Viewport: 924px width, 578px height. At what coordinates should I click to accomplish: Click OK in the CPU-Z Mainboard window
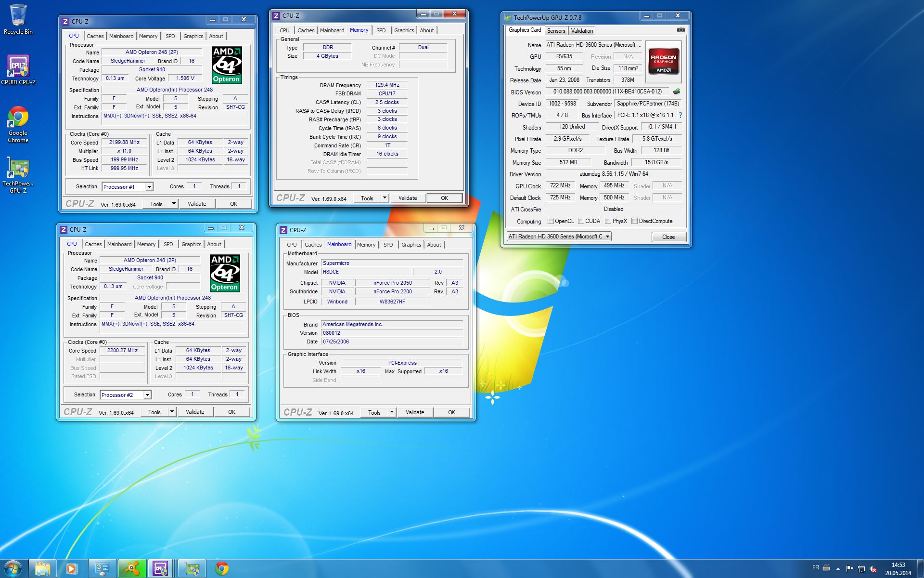click(451, 412)
